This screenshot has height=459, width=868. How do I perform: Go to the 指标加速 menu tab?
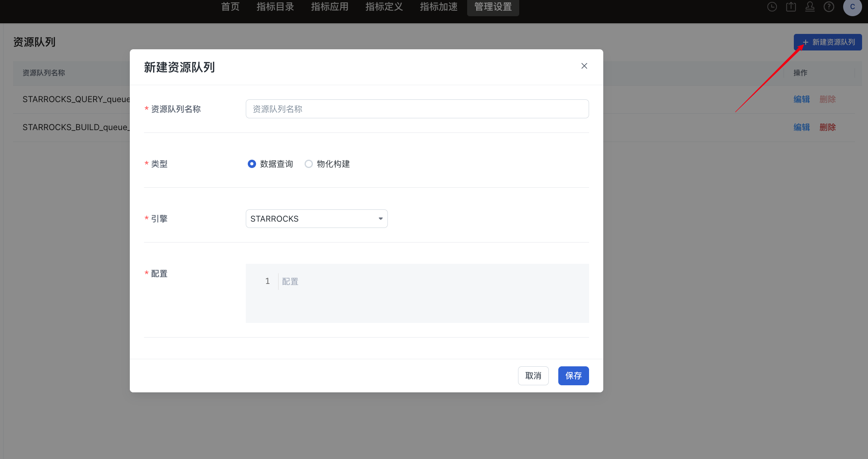click(x=438, y=7)
